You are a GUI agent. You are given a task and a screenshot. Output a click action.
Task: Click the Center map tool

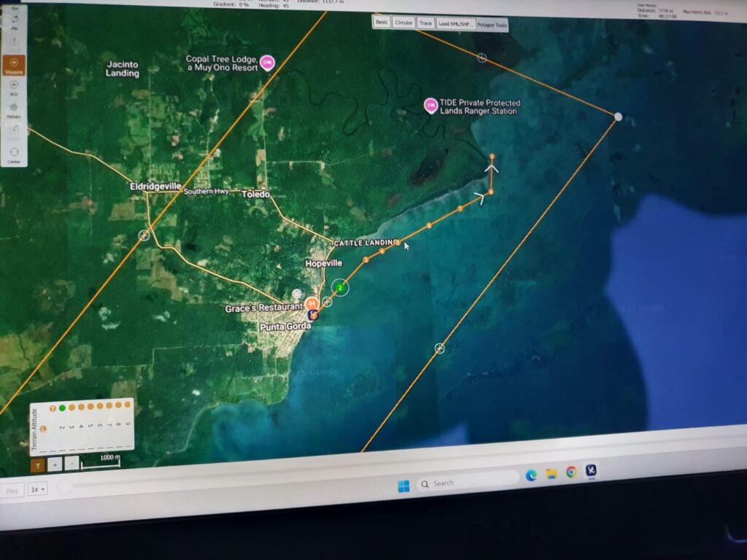coord(14,153)
